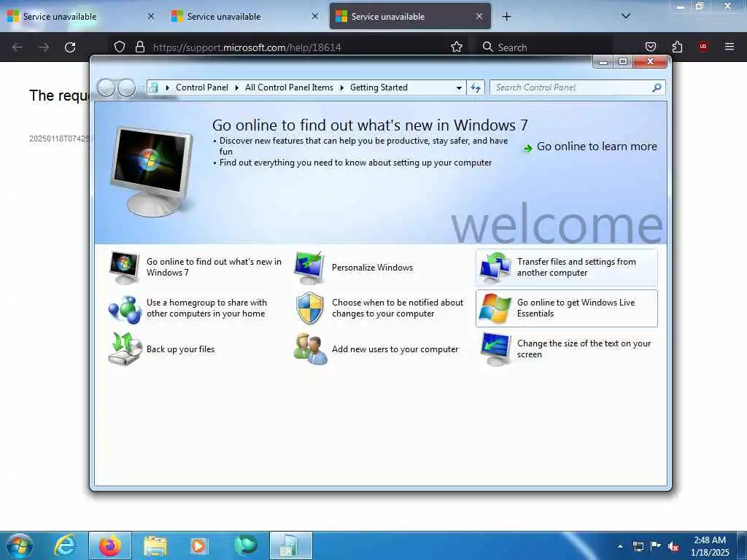Click the Getting Started taskbar button
This screenshot has width=747, height=560.
(291, 545)
